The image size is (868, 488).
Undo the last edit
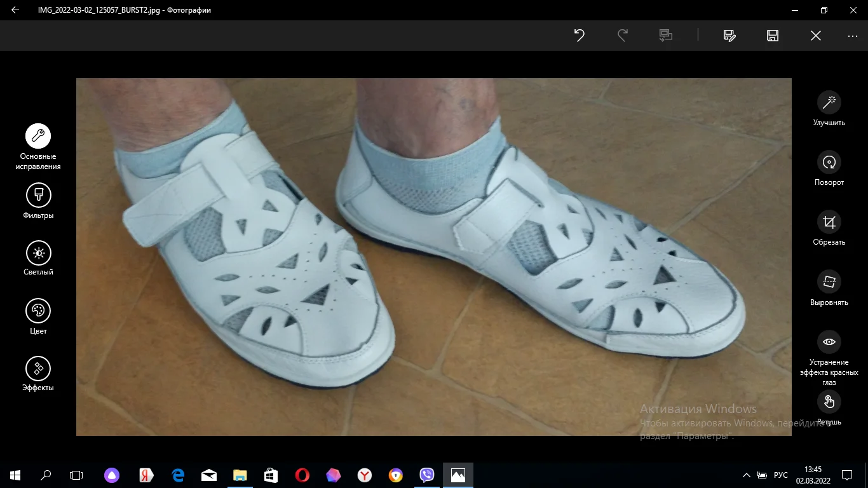pos(580,36)
